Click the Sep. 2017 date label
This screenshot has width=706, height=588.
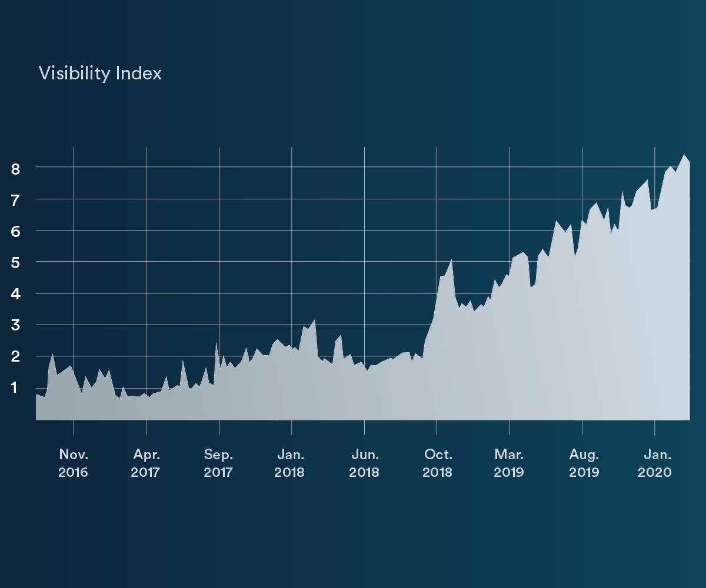219,463
